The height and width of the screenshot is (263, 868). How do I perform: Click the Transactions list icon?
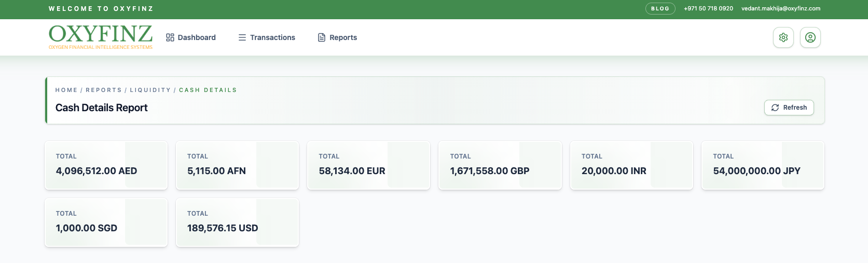pyautogui.click(x=242, y=37)
